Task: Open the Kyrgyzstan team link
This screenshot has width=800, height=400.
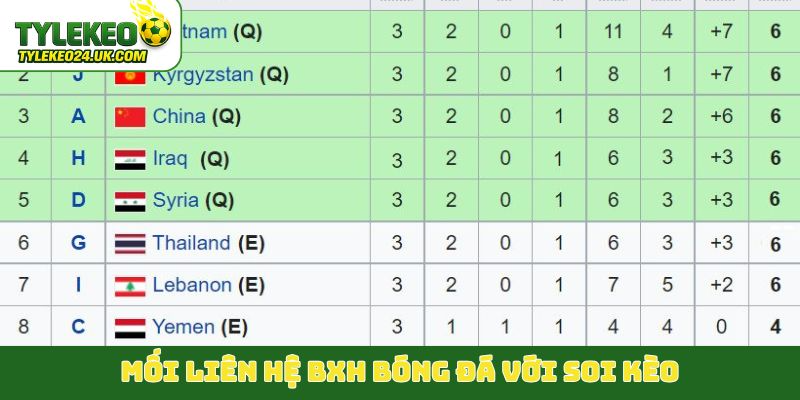Action: point(206,74)
